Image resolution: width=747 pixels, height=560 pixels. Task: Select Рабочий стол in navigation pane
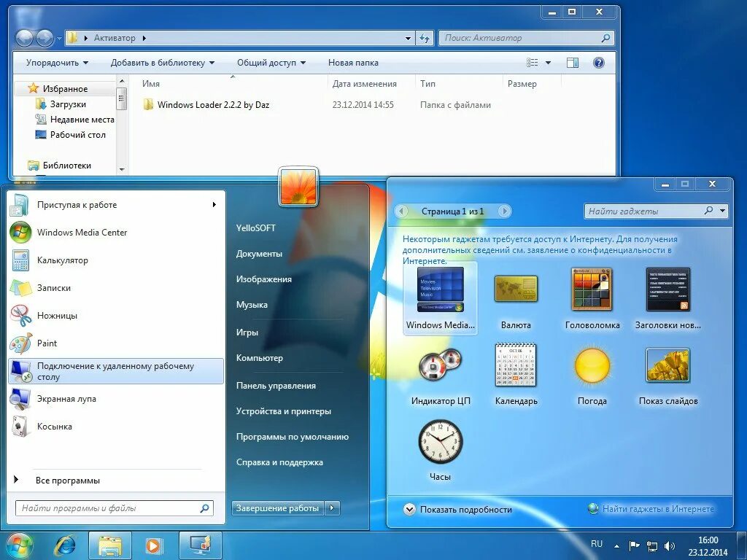77,135
